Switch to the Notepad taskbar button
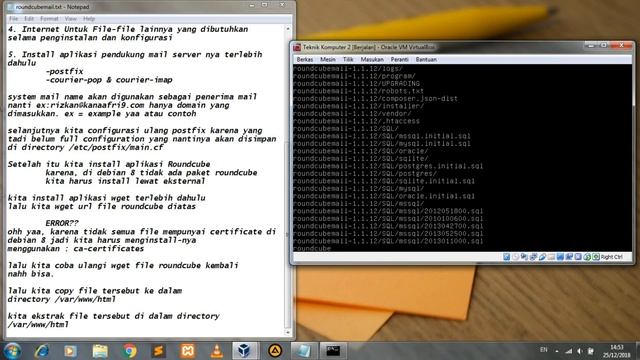 [303, 351]
